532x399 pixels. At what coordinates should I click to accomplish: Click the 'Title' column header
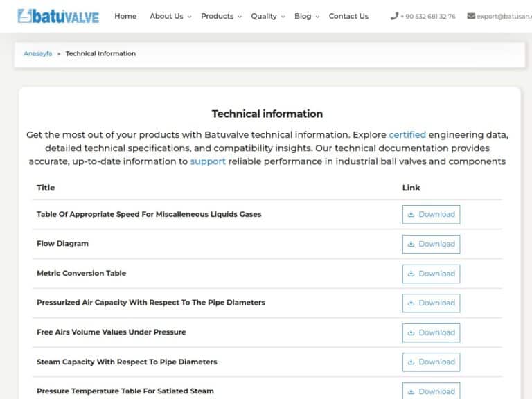[46, 188]
